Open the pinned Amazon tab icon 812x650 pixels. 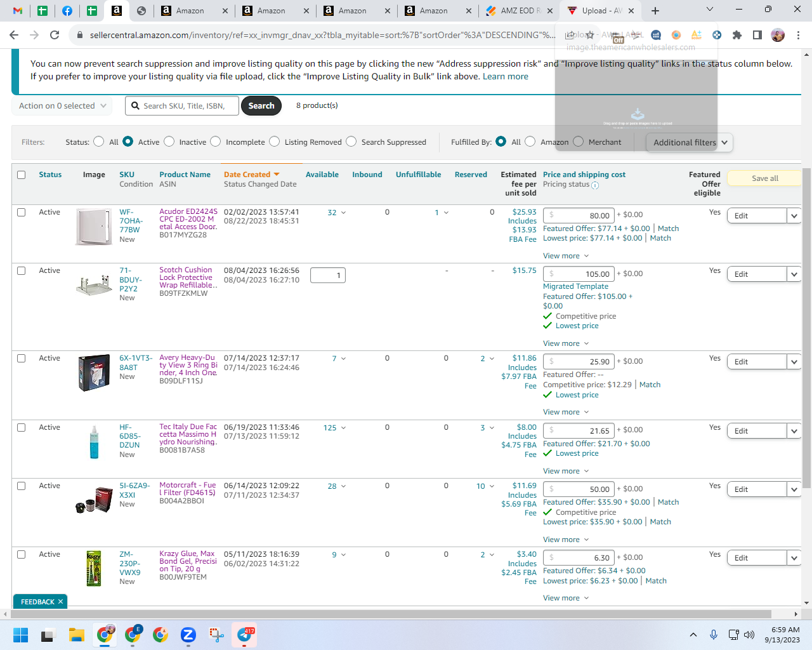[117, 11]
